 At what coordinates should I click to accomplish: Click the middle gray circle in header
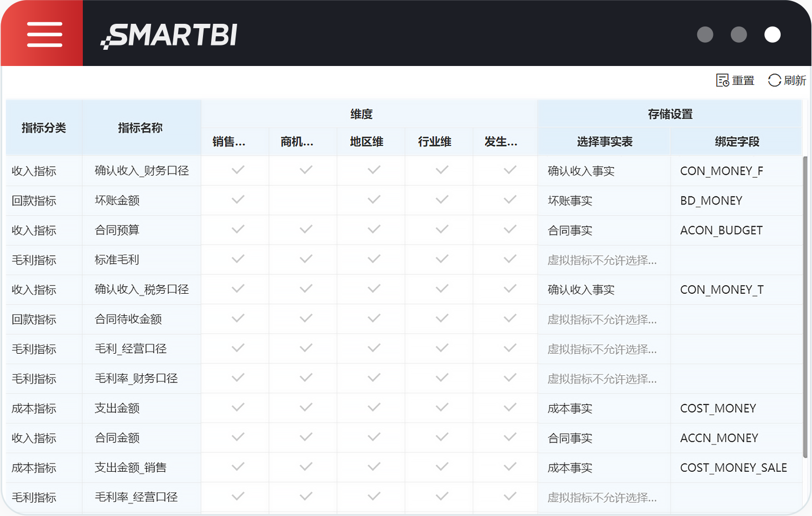coord(738,35)
